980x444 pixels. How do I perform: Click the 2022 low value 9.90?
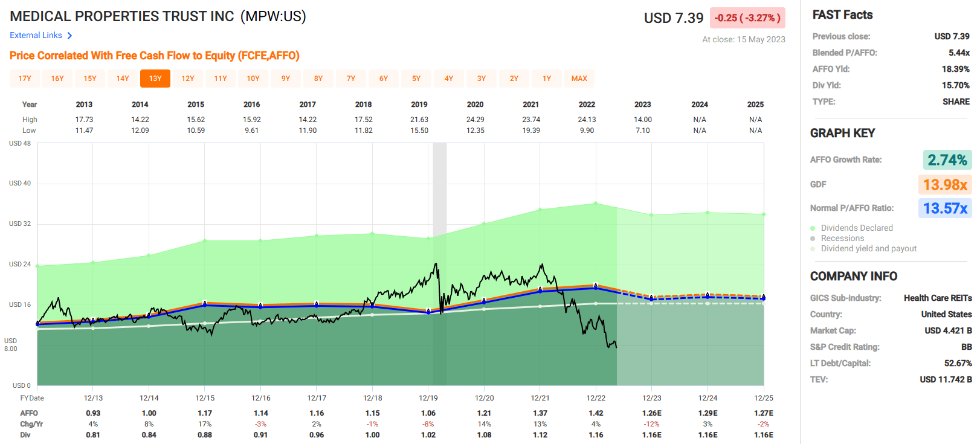click(587, 130)
